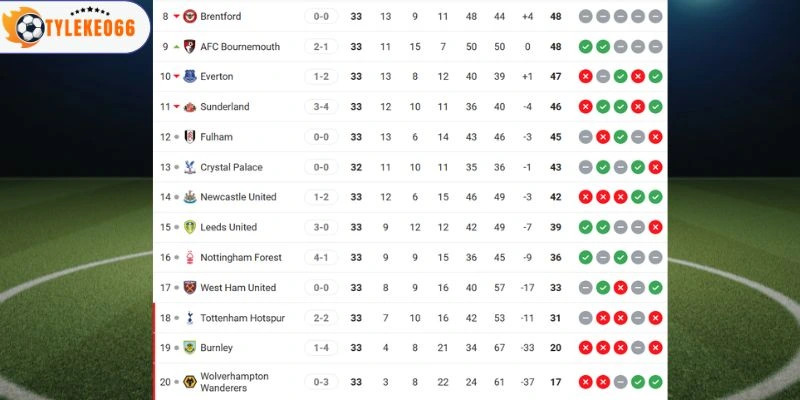The height and width of the screenshot is (400, 800).
Task: Click the Burnley club crest icon
Action: click(x=190, y=348)
